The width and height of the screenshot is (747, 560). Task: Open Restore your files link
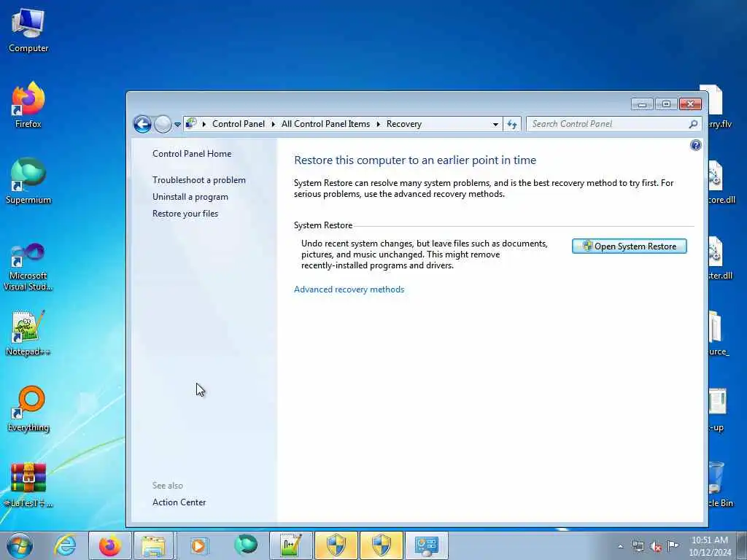[x=185, y=214]
